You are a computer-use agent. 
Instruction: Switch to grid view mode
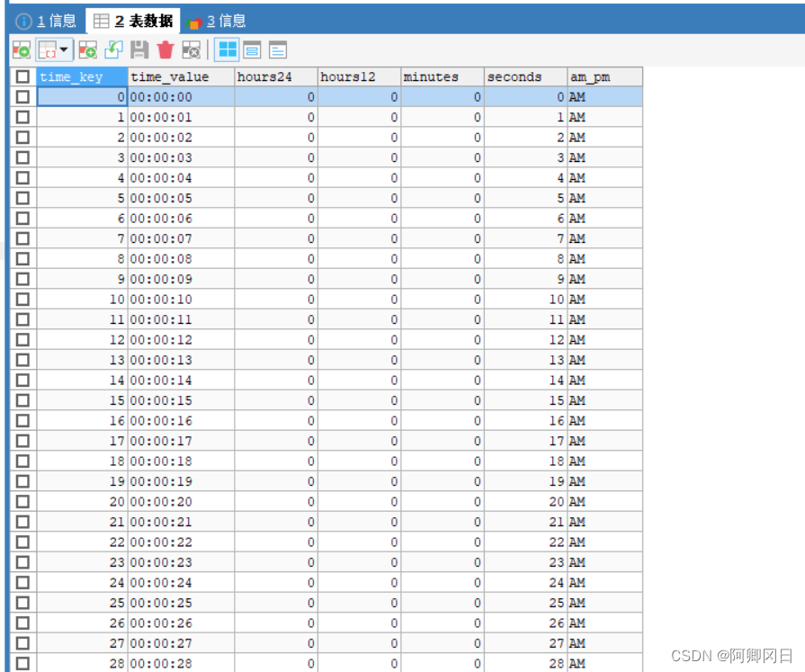point(228,50)
